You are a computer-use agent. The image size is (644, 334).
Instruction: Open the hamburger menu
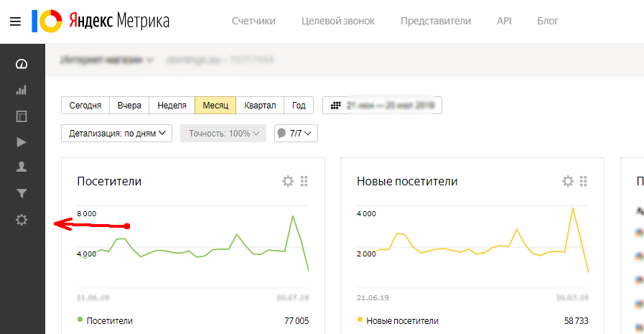tap(15, 22)
